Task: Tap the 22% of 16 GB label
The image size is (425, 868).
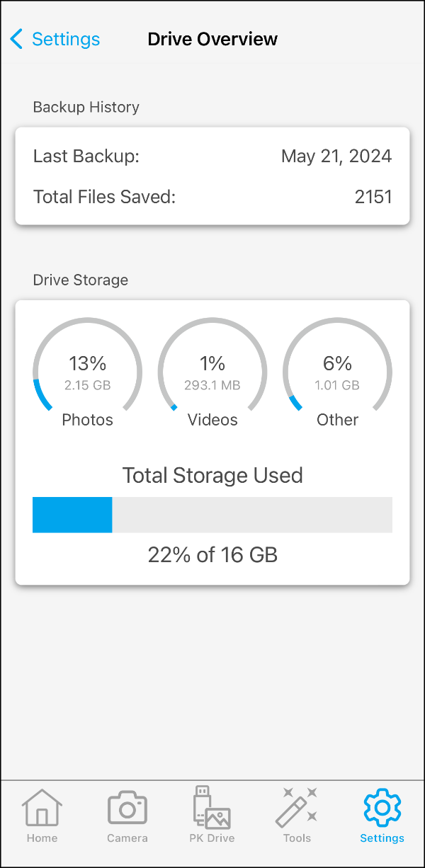Action: tap(212, 555)
